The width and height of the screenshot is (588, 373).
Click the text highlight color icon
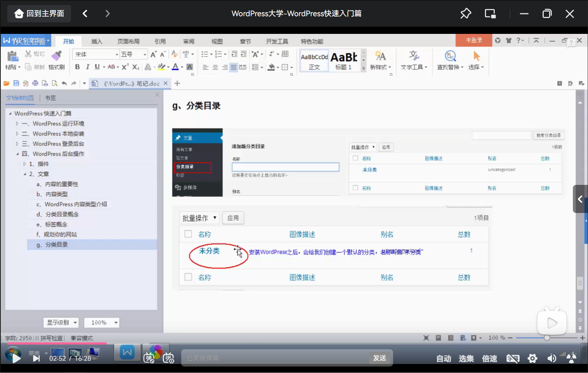161,67
